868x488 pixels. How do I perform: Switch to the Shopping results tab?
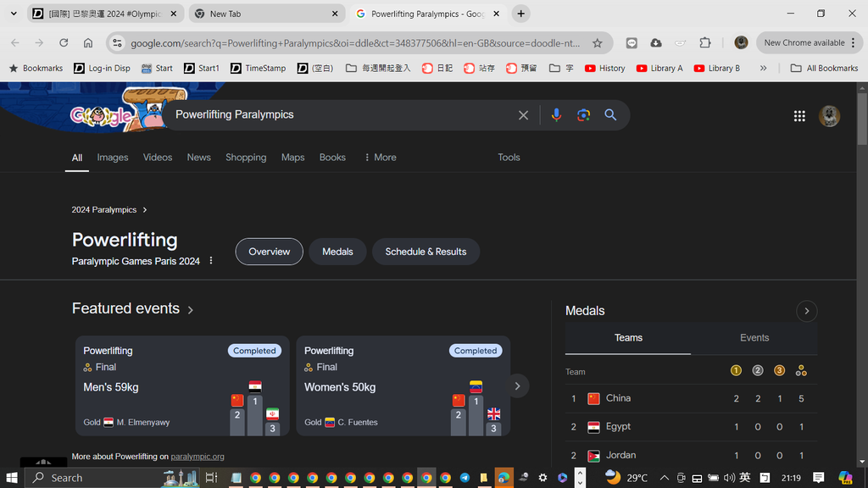point(246,157)
